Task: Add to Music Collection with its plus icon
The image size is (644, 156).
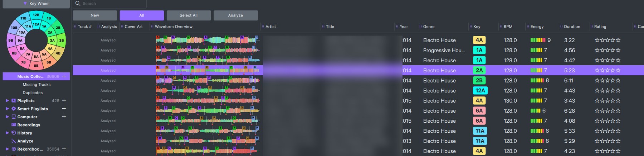Action: click(64, 76)
